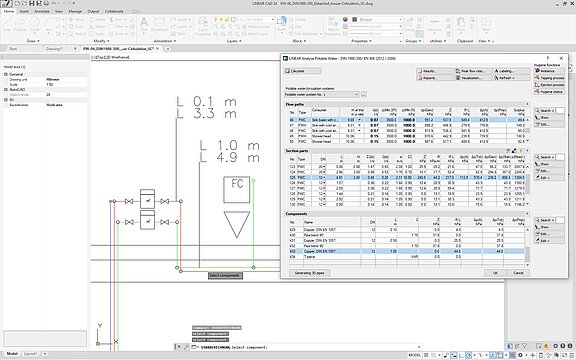Open the Reports function
Viewport: 576px width, 360px height.
(435, 78)
